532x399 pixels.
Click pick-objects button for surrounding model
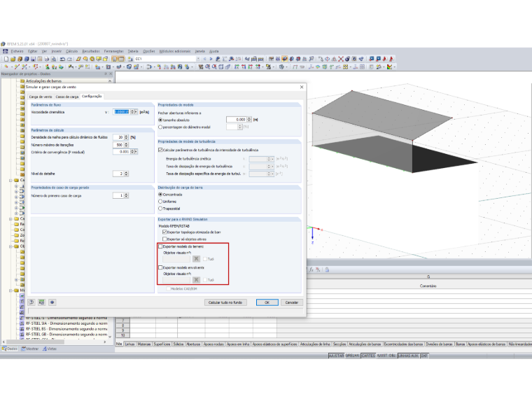(196, 280)
